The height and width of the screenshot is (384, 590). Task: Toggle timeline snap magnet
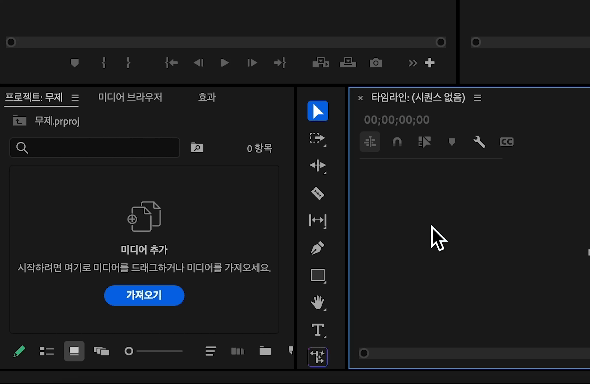click(397, 142)
